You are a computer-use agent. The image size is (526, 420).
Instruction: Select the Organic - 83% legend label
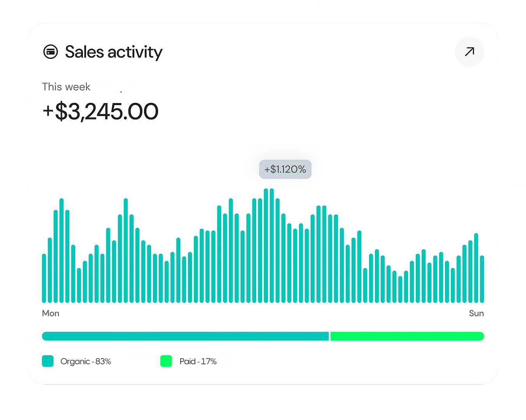pos(86,362)
